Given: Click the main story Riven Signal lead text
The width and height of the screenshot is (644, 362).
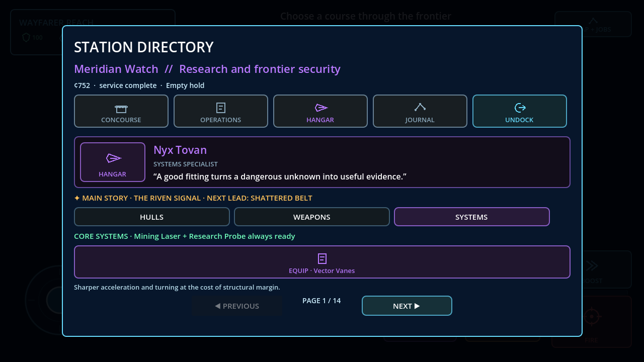Looking at the screenshot, I should coord(193,198).
